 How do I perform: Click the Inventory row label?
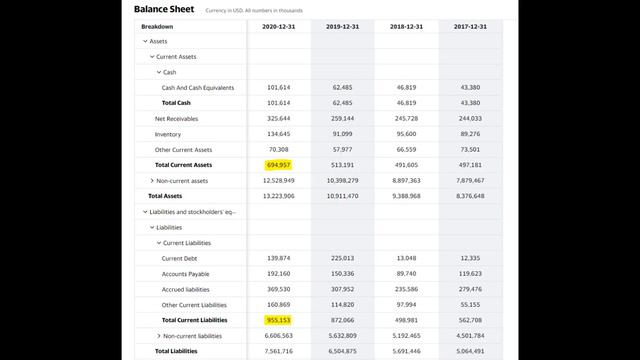coord(168,134)
